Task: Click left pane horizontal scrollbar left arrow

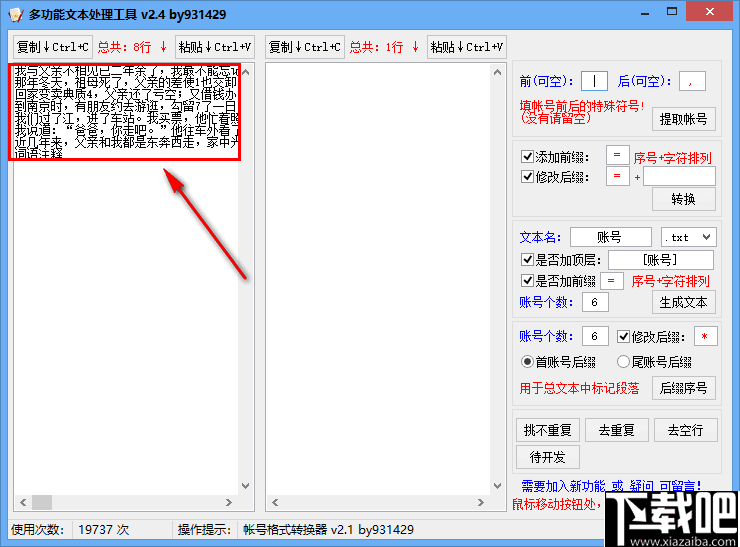Action: click(23, 503)
